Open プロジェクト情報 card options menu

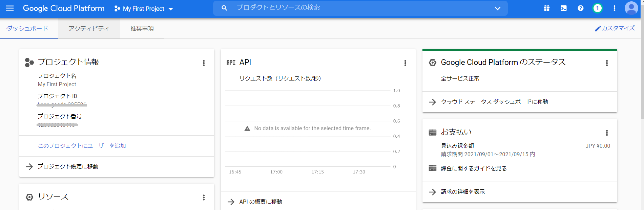[204, 63]
